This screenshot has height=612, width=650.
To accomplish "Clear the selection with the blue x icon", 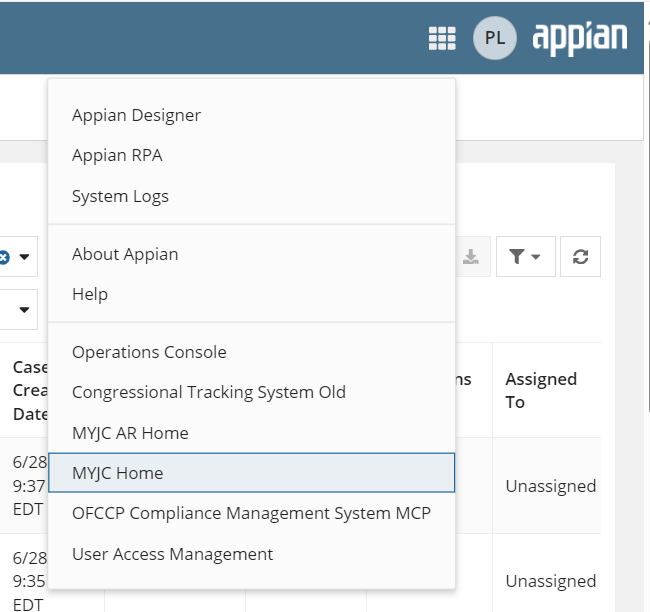I will click(x=4, y=257).
